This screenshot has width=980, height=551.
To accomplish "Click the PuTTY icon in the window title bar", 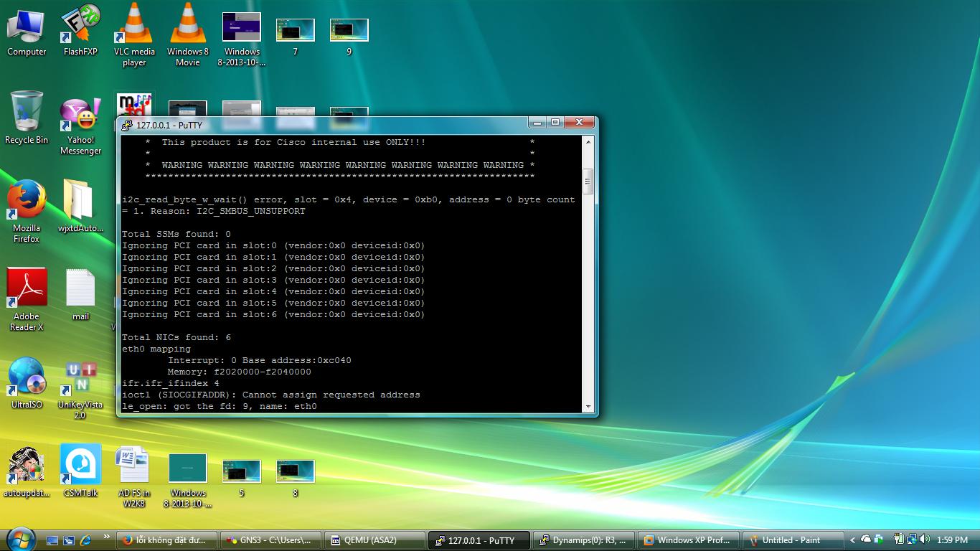I will click(127, 126).
